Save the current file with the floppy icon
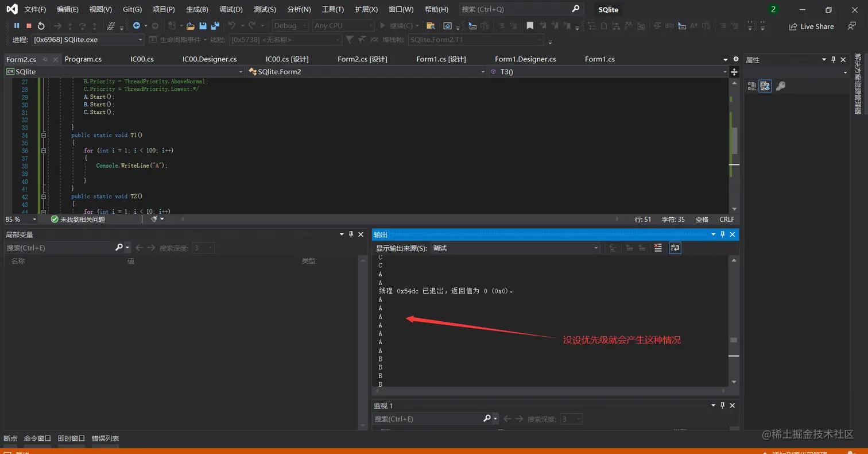868x454 pixels. tap(203, 26)
